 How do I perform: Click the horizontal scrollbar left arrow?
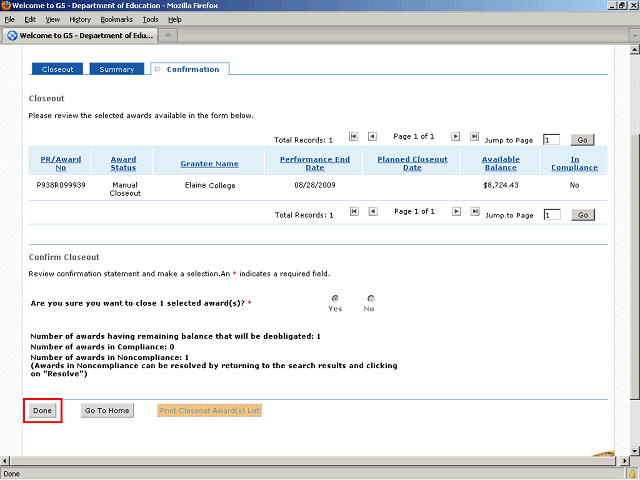[x=4, y=461]
